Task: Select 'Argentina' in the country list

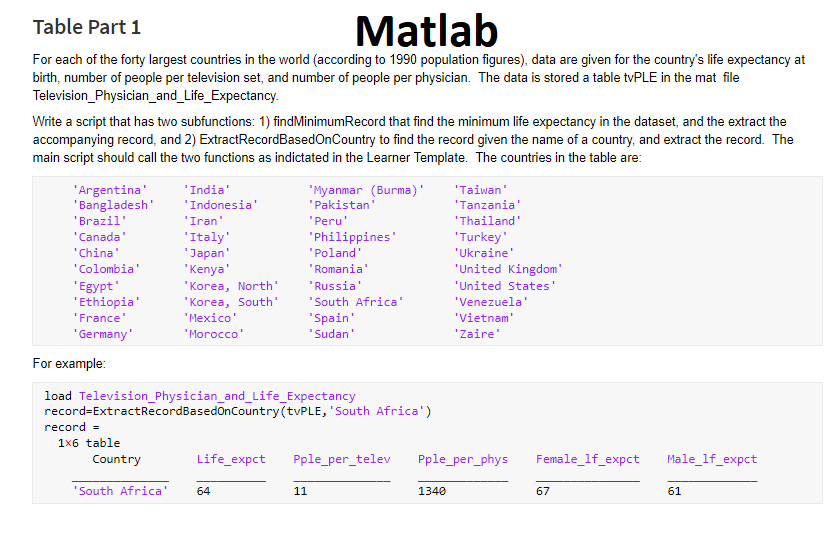Action: coord(110,189)
